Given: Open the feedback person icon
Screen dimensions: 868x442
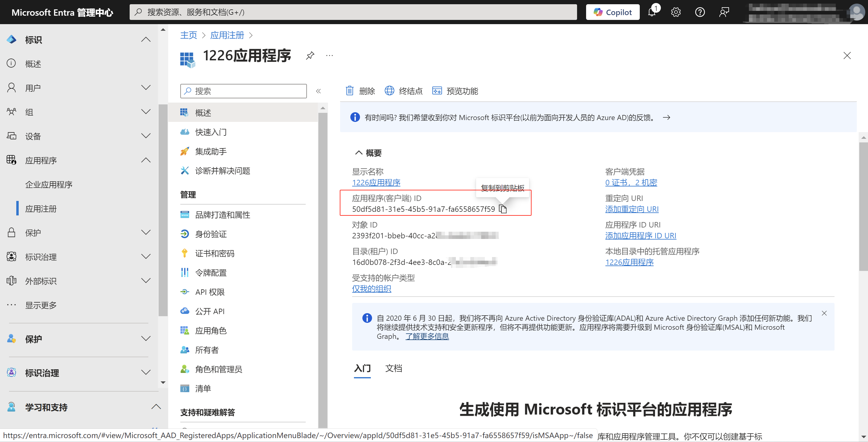Looking at the screenshot, I should point(724,12).
